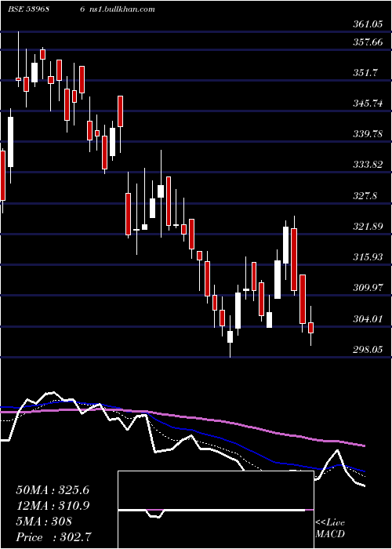Screen dimensions: 392x549
Task: Click the 50MA : 325.6 readout
Action: coord(53,490)
